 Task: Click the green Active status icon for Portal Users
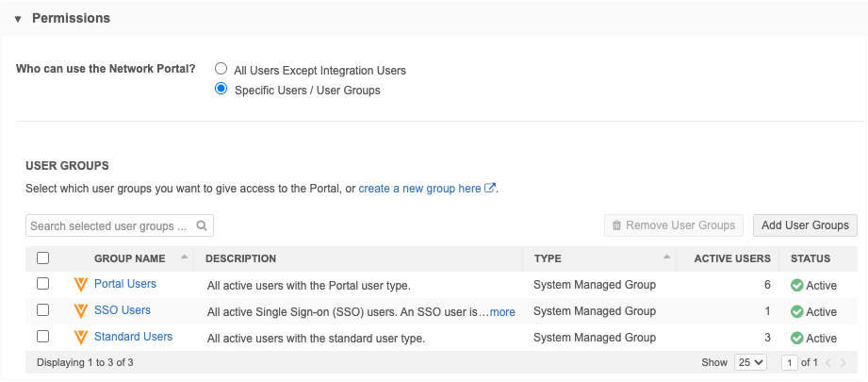[x=796, y=285]
